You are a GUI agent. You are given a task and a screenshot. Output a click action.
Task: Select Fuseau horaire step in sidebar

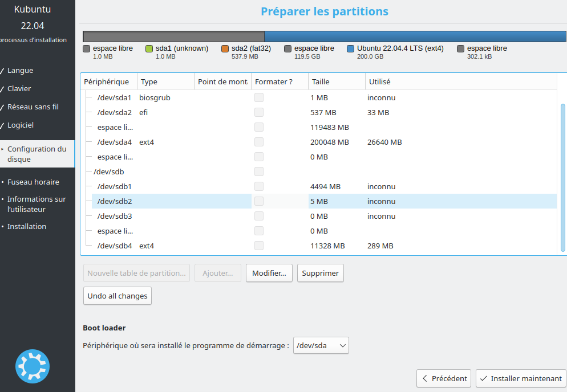33,182
